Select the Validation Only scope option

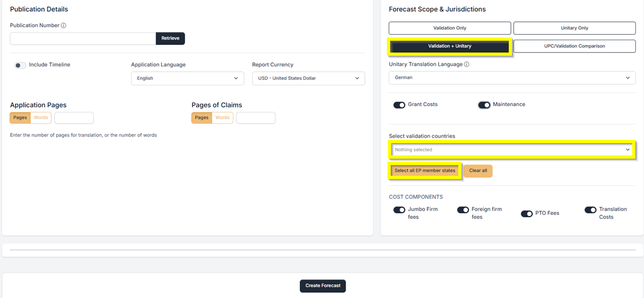450,28
